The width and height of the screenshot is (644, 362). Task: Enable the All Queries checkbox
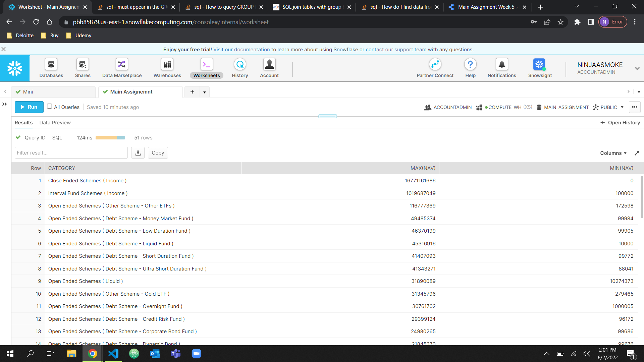pyautogui.click(x=49, y=106)
